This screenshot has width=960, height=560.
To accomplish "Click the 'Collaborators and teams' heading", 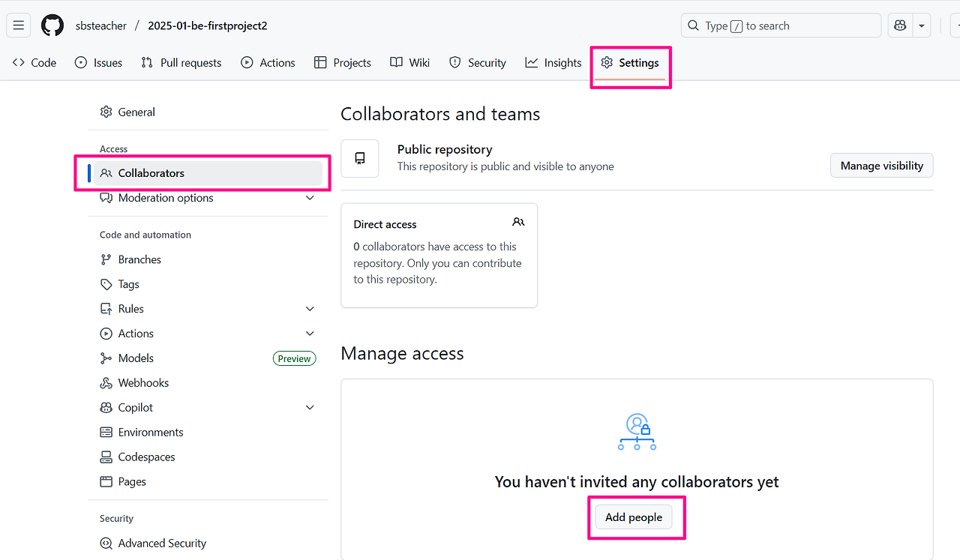I will (x=440, y=114).
